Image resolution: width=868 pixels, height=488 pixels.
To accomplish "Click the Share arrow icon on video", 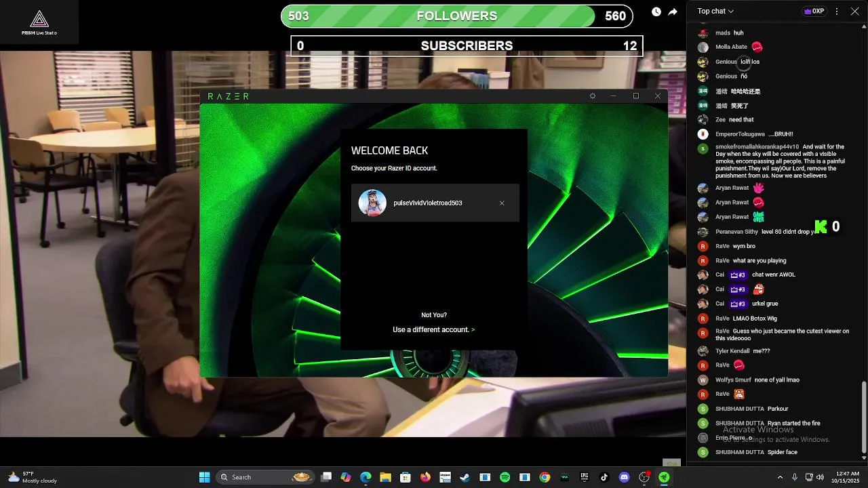I will pyautogui.click(x=673, y=12).
